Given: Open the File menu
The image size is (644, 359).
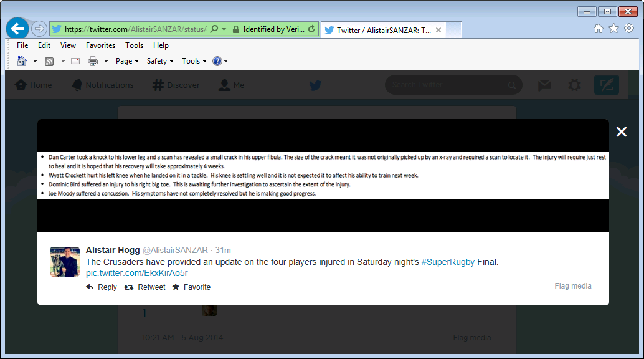Looking at the screenshot, I should [22, 45].
